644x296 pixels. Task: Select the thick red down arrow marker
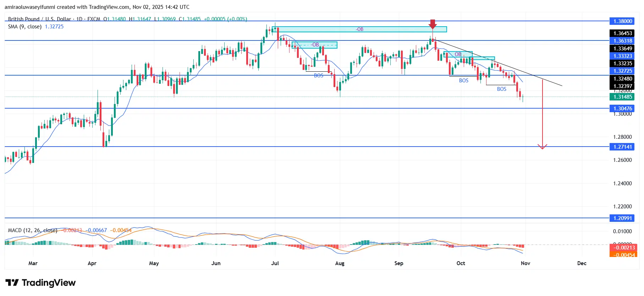click(432, 24)
